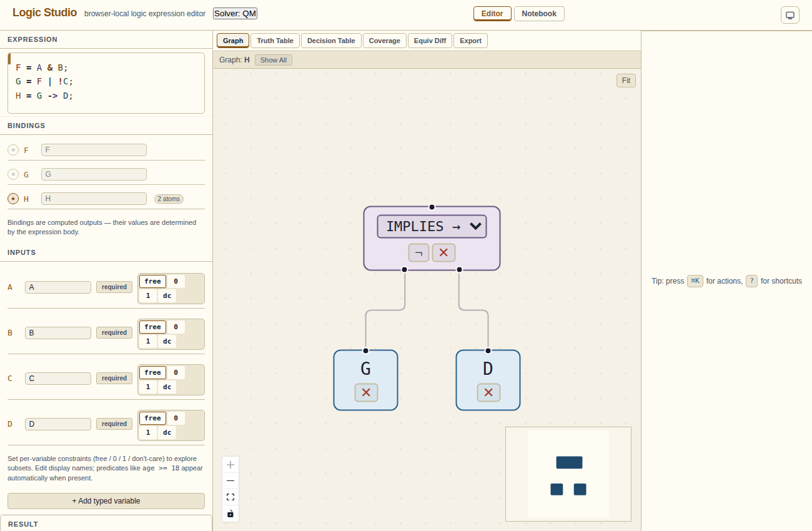The image size is (812, 531).
Task: Click the Logic Studio title
Action: [x=45, y=12]
